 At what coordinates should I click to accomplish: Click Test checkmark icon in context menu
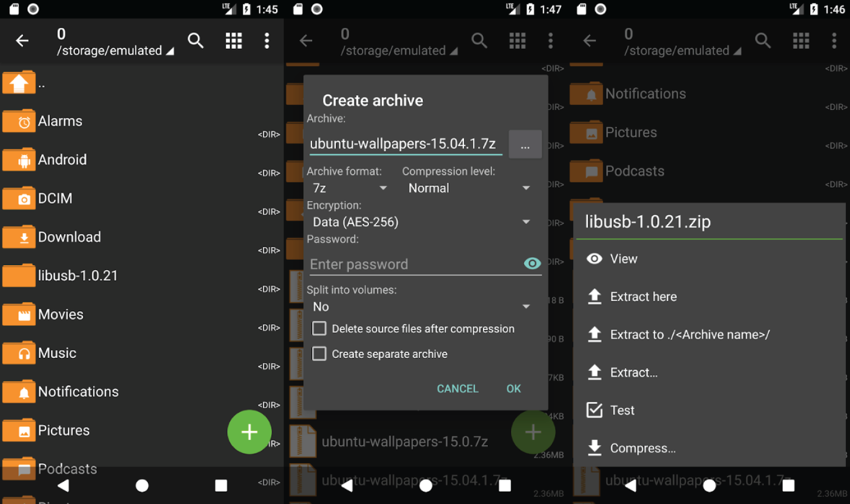tap(594, 410)
